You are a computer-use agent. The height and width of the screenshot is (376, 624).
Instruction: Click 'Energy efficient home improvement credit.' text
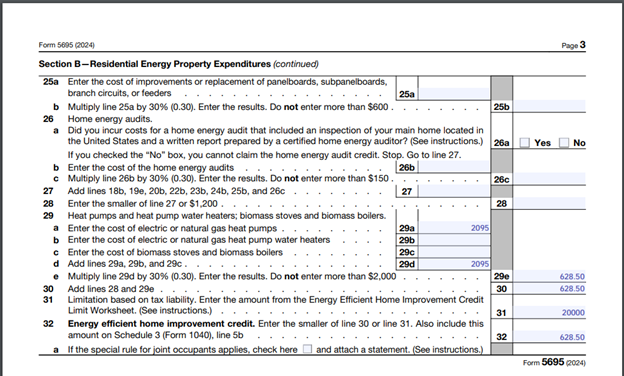point(162,323)
